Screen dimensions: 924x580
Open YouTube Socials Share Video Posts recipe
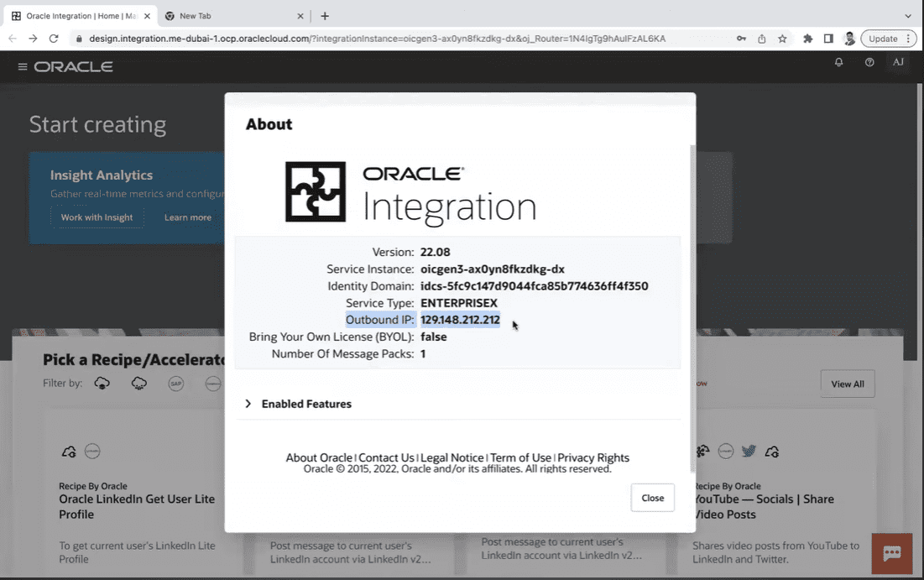pos(764,507)
